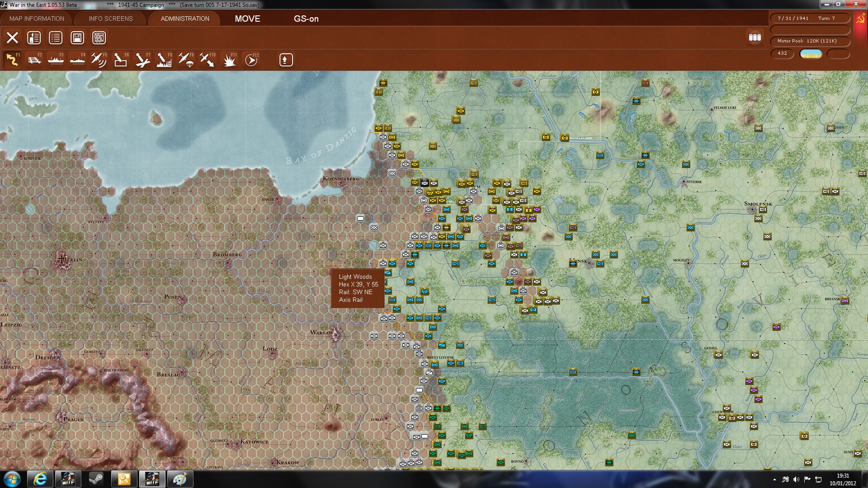Switch to the ADMINISTRATION tab

[x=185, y=19]
